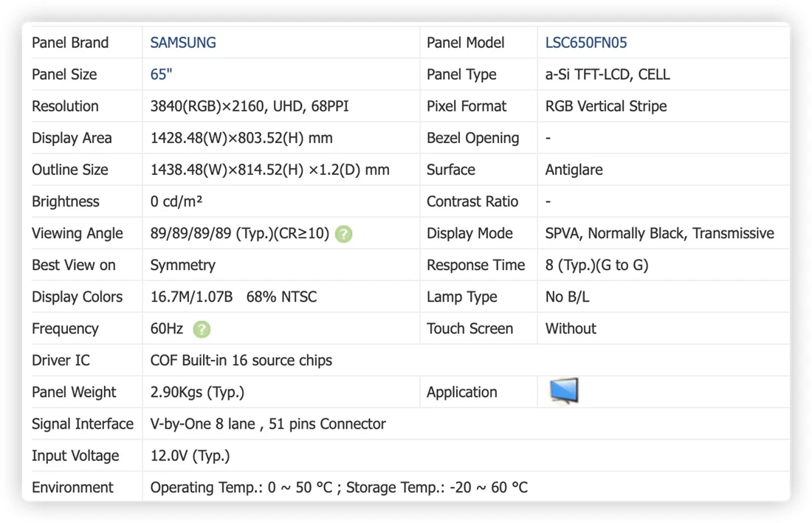Select the '3840(RGB)×2160, UHD, 68PPI' resolution value
This screenshot has height=523, width=812.
click(x=249, y=106)
